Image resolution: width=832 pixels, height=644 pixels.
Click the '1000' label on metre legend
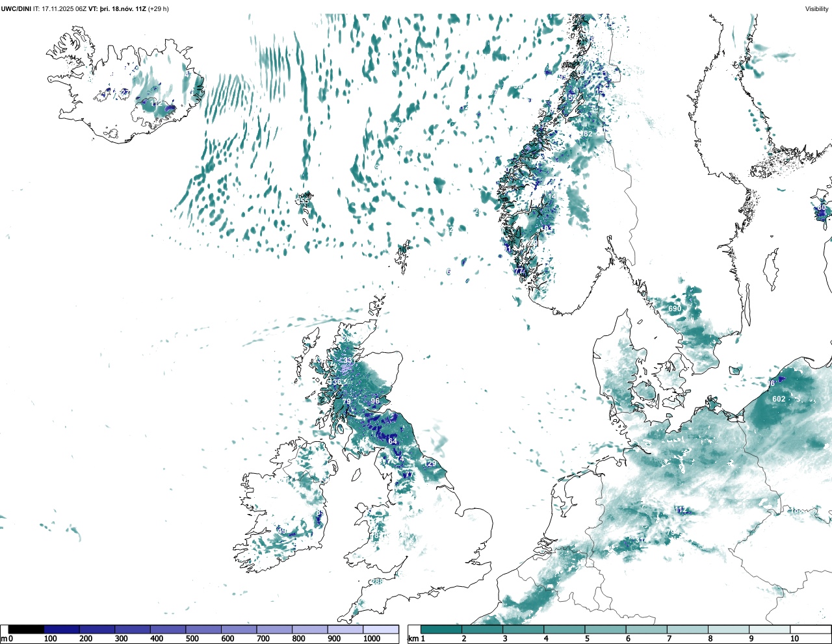(x=372, y=639)
